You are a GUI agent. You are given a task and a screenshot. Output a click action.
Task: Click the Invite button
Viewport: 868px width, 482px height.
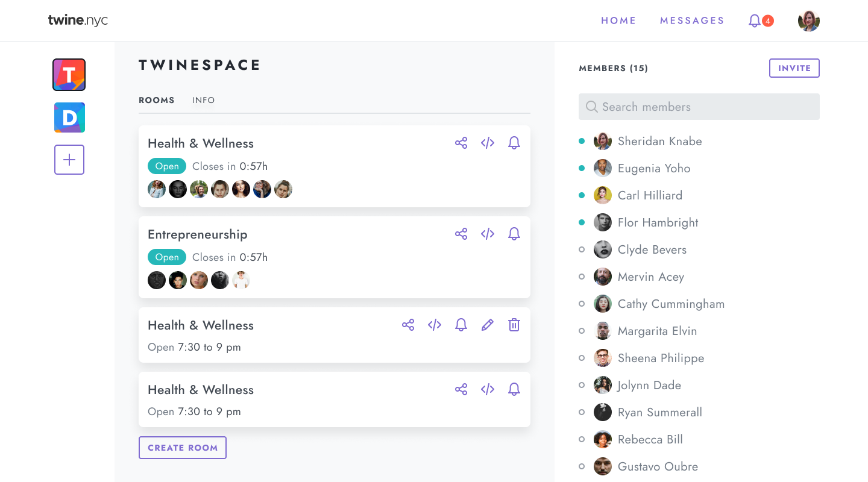[794, 68]
